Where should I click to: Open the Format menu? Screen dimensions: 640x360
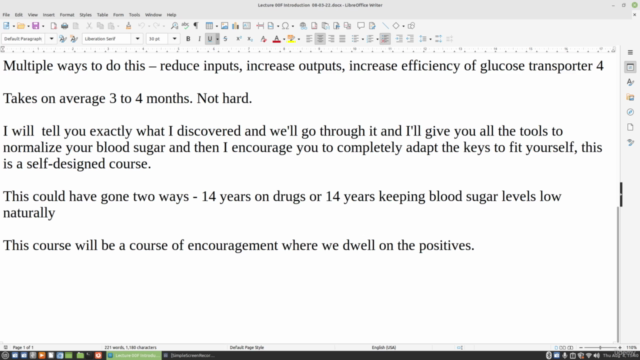tap(67, 15)
